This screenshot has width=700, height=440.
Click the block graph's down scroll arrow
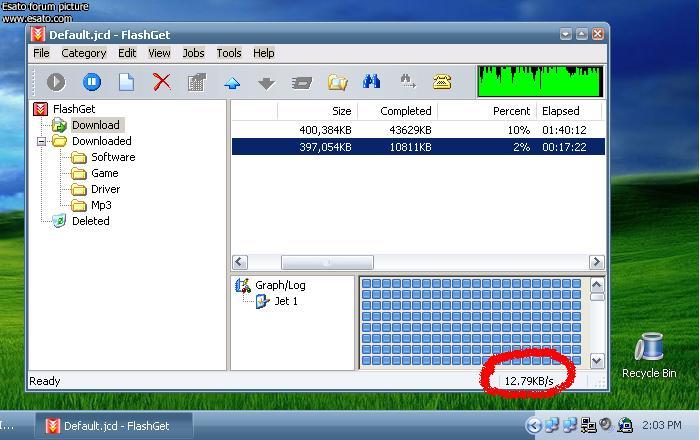597,361
